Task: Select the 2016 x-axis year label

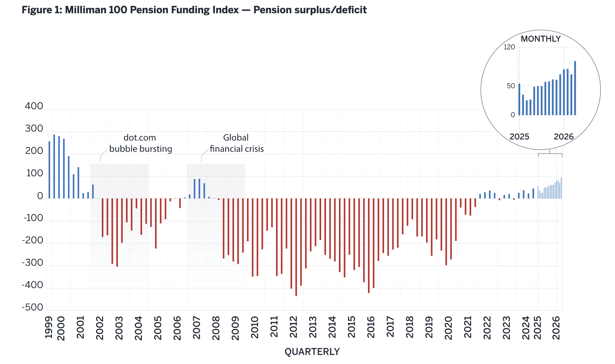Action: click(371, 328)
